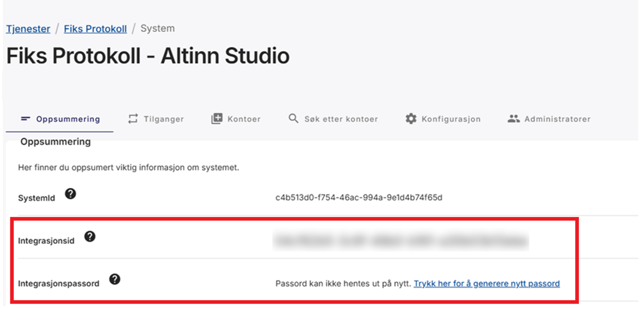Switch to Søk etter kontoer tab
This screenshot has height=319, width=644.
(341, 119)
